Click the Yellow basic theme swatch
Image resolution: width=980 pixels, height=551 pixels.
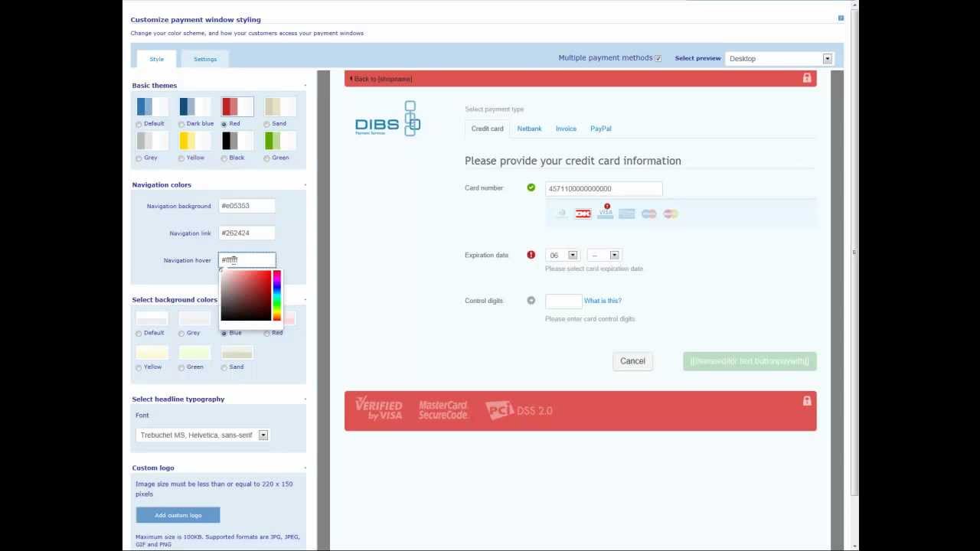tap(194, 141)
